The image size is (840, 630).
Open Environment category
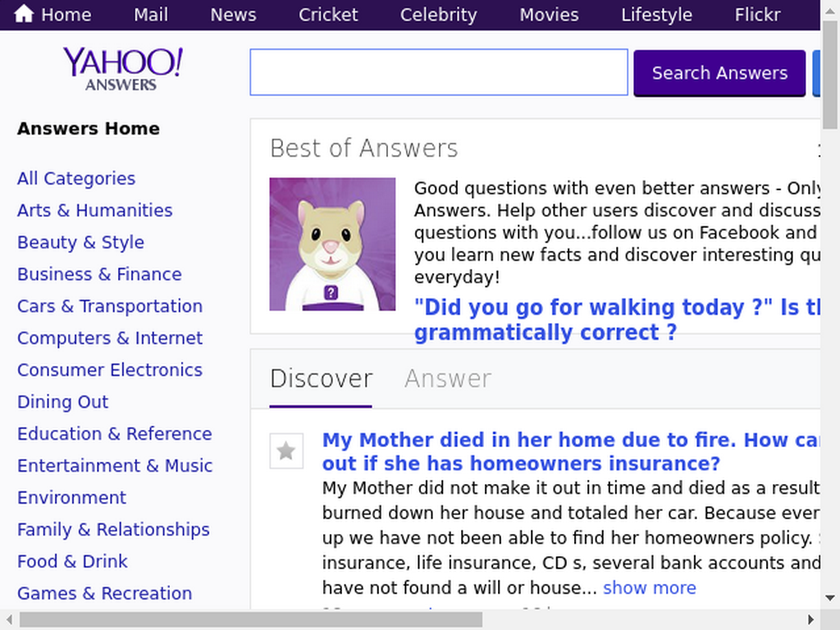point(72,498)
